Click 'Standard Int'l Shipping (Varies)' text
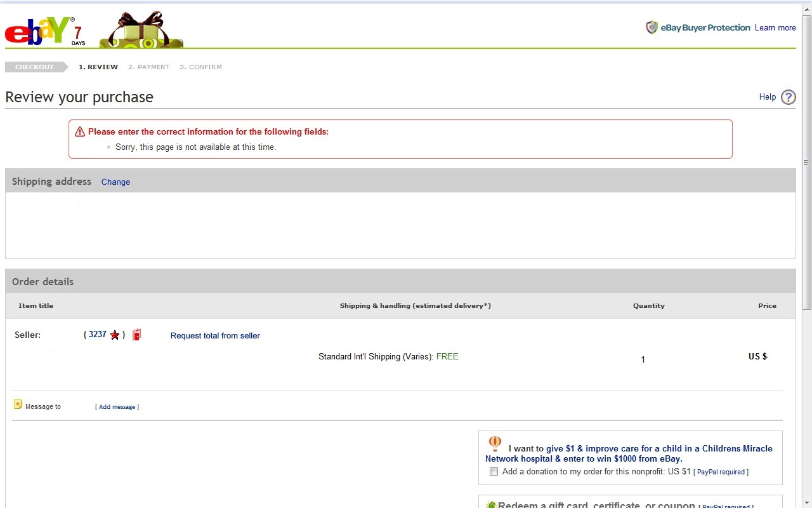The image size is (812, 508). [376, 357]
